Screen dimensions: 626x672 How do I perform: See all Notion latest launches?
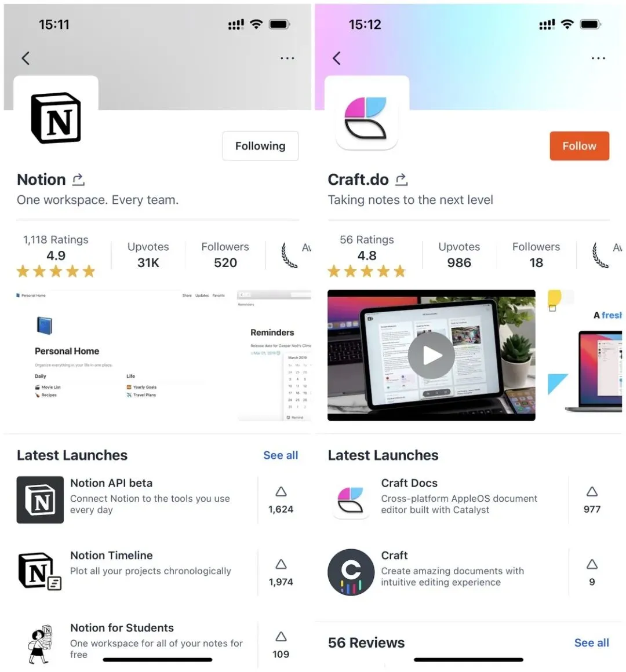pos(281,455)
